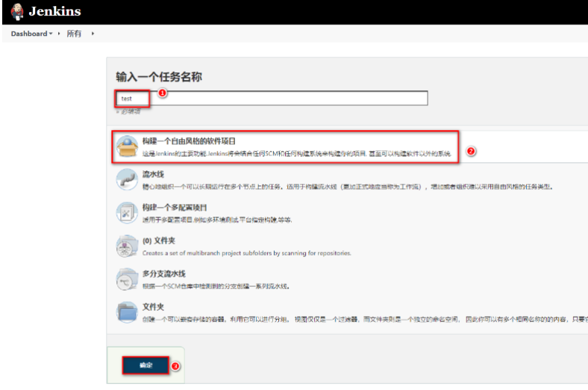The height and width of the screenshot is (390, 588).
Task: Click the multibranch subfolders description text
Action: (247, 253)
